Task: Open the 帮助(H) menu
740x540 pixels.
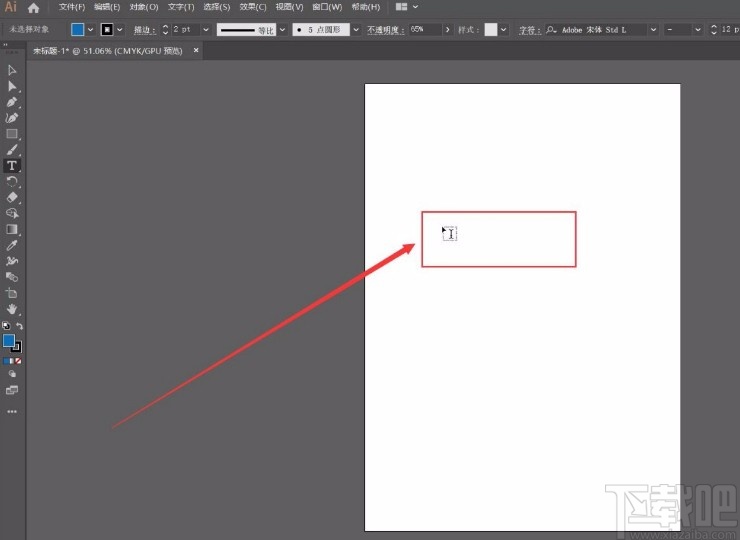Action: point(366,7)
